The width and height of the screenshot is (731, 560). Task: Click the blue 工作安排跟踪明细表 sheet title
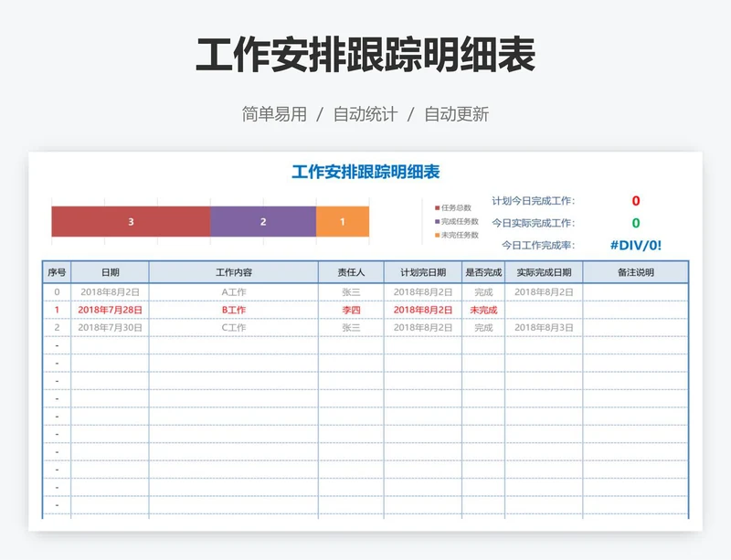(365, 172)
